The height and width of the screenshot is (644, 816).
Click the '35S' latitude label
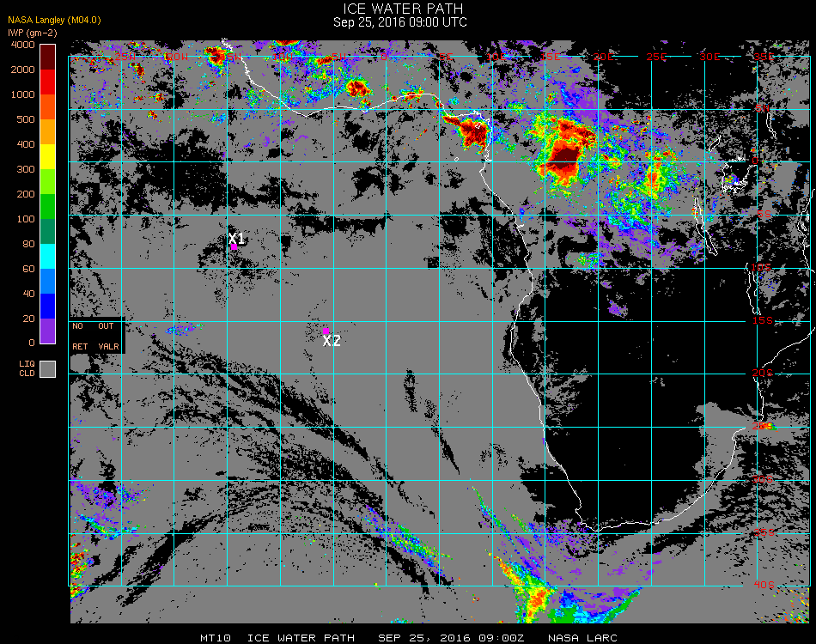click(764, 532)
